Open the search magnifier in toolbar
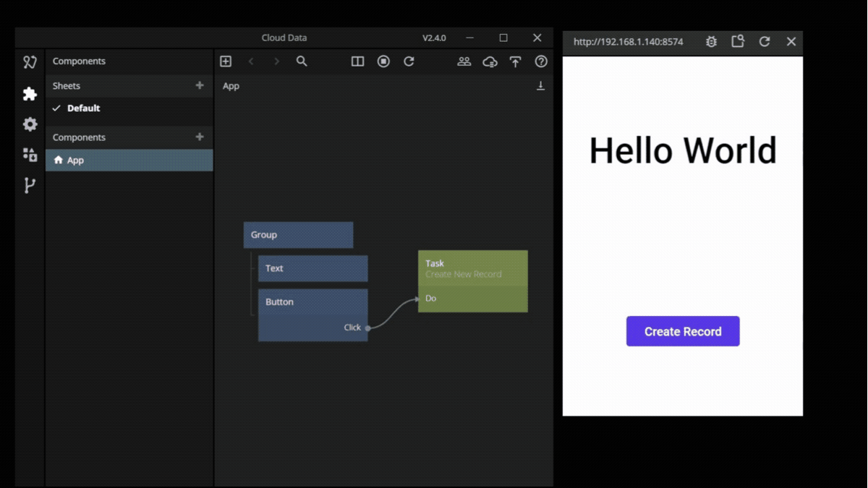 tap(302, 61)
